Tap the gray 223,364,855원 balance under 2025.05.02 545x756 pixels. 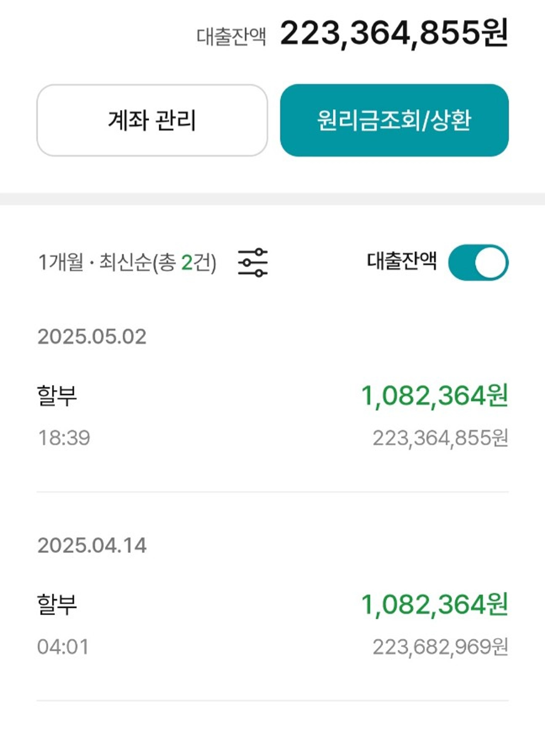point(440,438)
